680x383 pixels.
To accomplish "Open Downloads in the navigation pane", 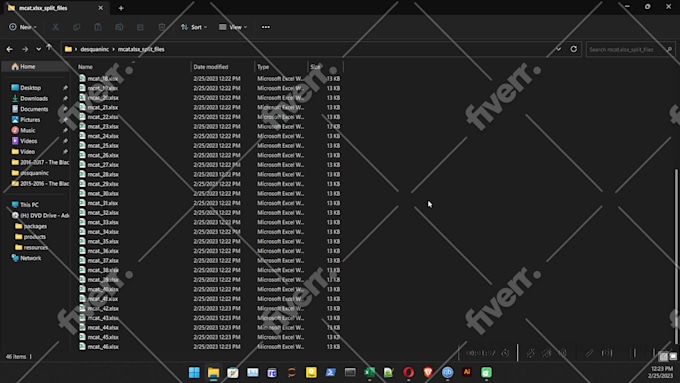I will tap(34, 98).
